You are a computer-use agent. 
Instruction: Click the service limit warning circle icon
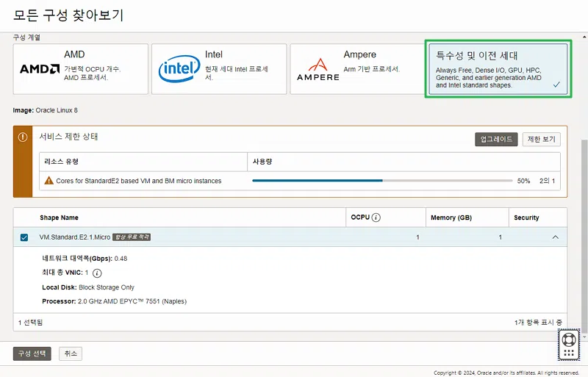point(23,137)
